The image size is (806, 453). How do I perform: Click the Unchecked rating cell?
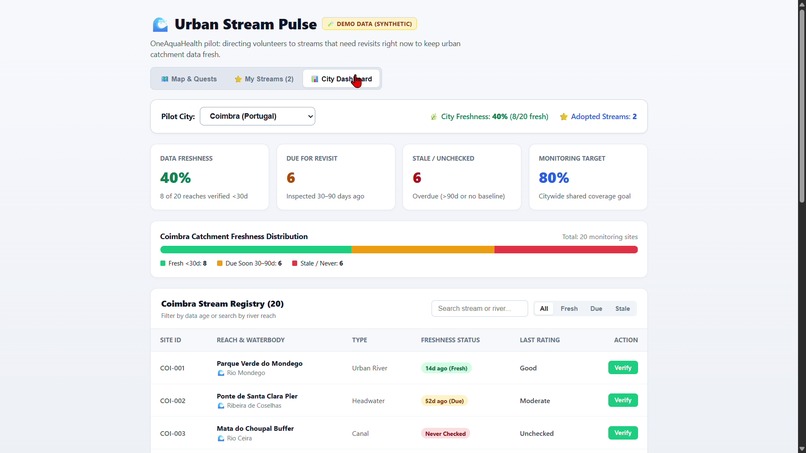[537, 433]
